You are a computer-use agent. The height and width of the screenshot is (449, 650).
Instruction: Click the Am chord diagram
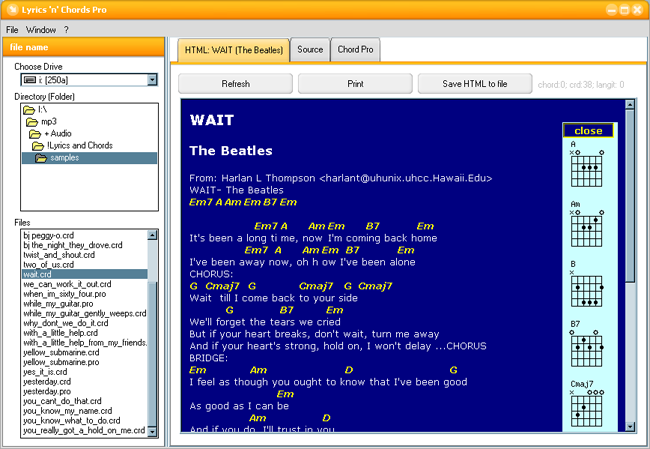tap(587, 224)
